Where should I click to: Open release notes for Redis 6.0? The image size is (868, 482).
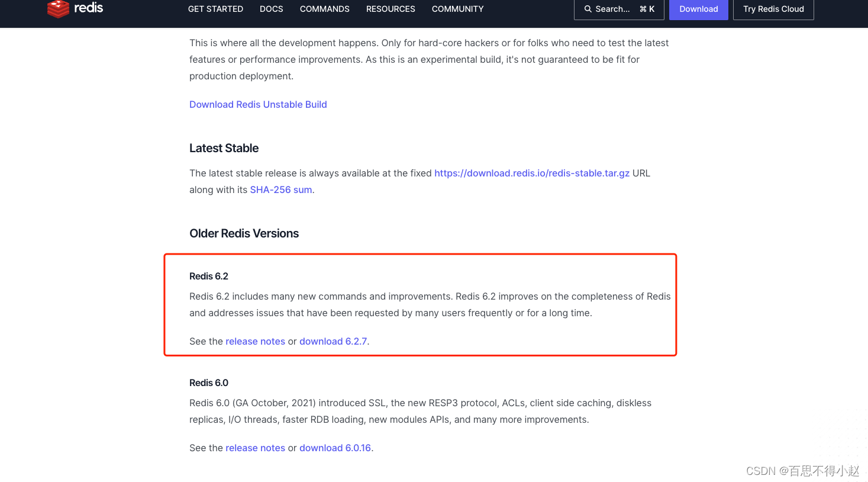pyautogui.click(x=255, y=448)
